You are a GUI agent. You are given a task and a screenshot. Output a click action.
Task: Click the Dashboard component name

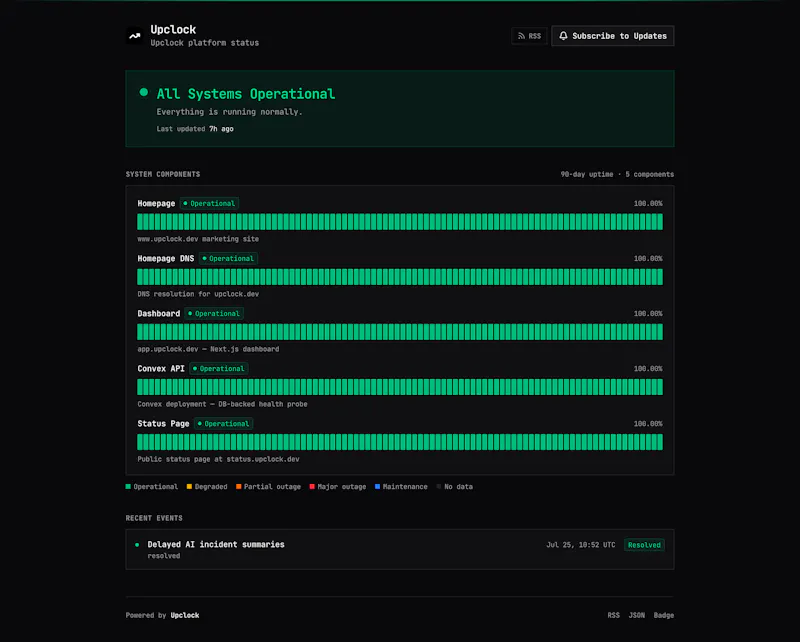pyautogui.click(x=159, y=313)
